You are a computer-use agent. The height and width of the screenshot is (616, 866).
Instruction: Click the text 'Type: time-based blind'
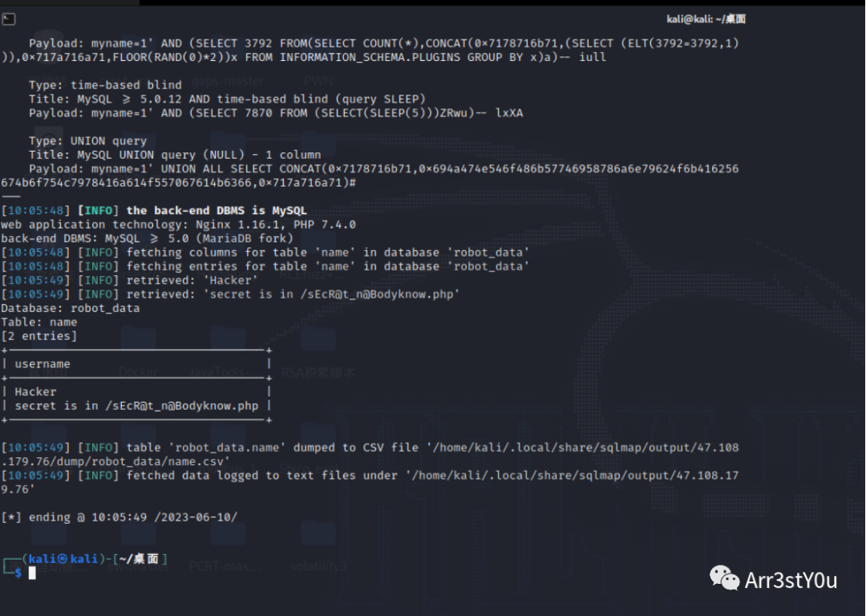click(105, 85)
